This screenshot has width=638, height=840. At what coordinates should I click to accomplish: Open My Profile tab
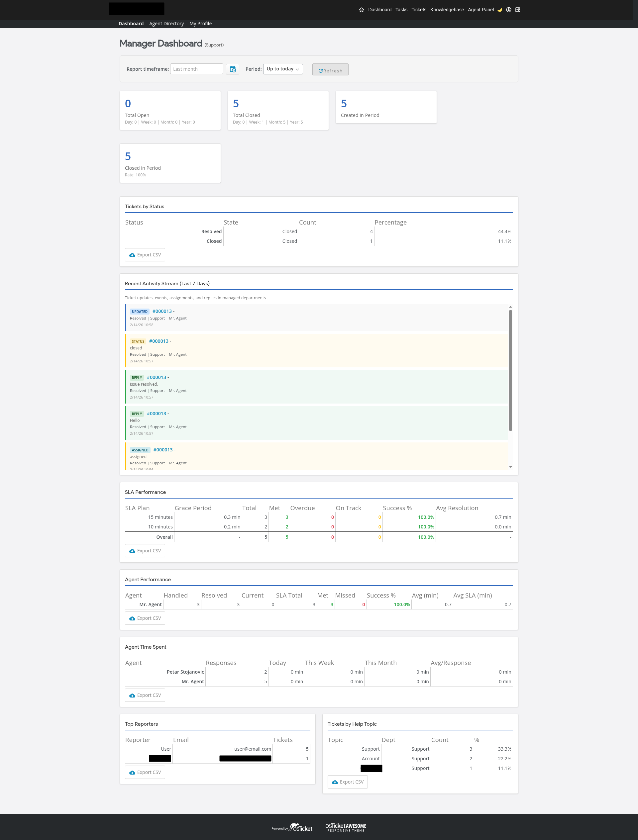200,24
